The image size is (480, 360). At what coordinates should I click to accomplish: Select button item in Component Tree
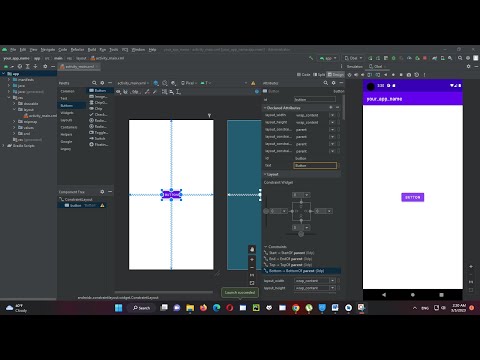83,205
